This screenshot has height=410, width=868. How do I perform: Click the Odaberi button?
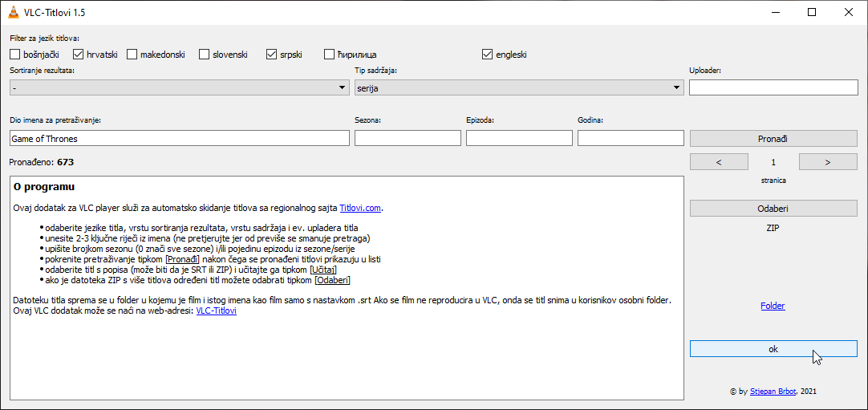coord(773,209)
